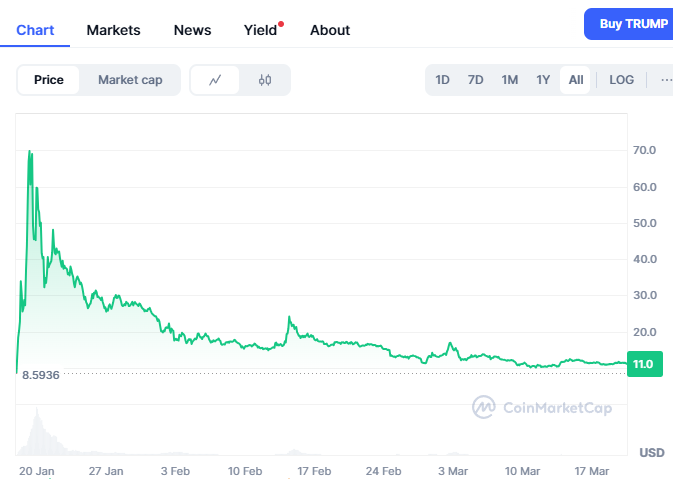Click the 8.5936 baseline price label
This screenshot has width=673, height=479.
click(x=41, y=375)
